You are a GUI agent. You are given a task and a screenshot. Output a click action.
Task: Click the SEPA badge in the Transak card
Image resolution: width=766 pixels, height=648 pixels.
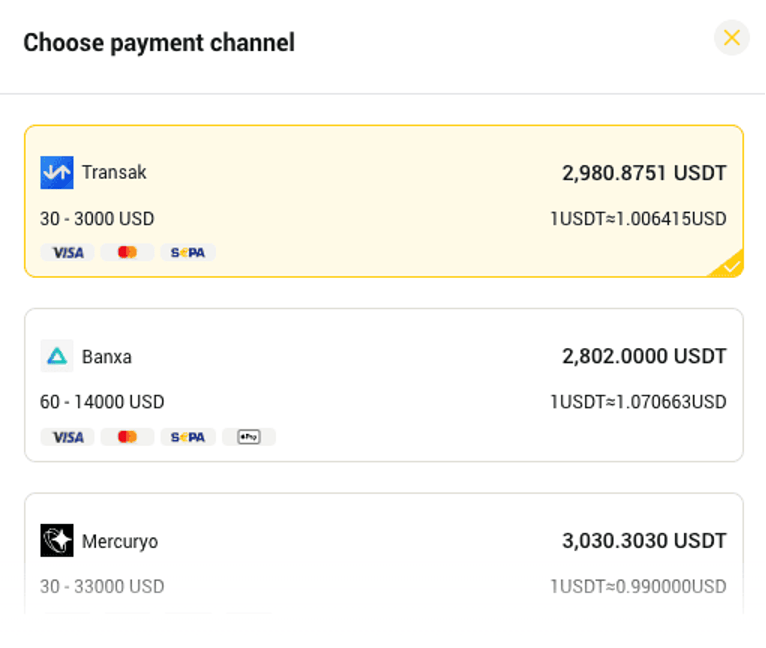[188, 253]
